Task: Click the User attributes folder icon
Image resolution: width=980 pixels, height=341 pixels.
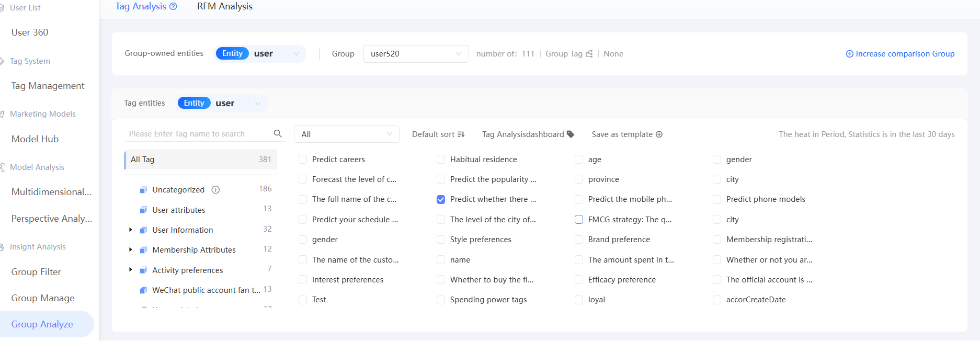Action: coord(143,210)
